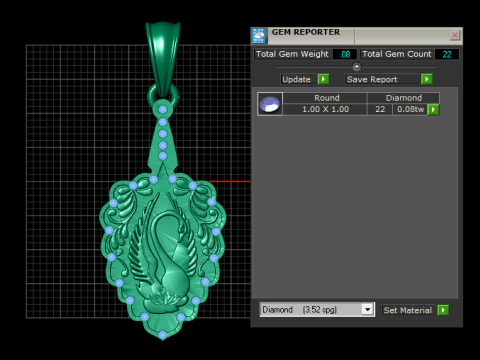This screenshot has width=480, height=360.
Task: Click the green arrow beside Set Material
Action: pos(443,310)
